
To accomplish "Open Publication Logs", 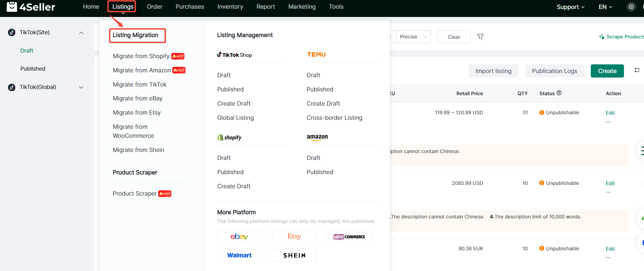I will click(x=555, y=71).
